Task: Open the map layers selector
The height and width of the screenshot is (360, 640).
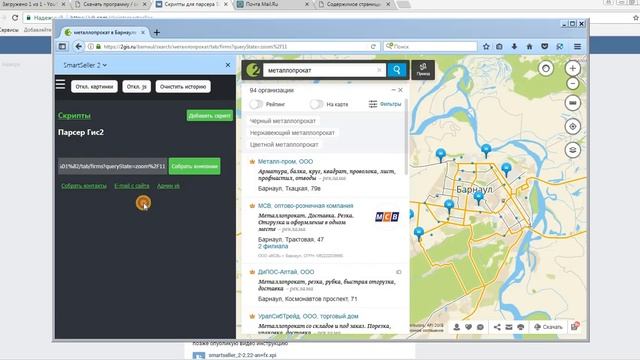Action: click(573, 150)
